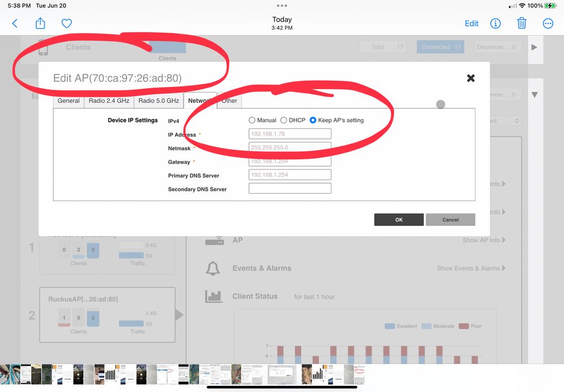Image resolution: width=564 pixels, height=392 pixels.
Task: Select the Manual IPv4 radio button
Action: pyautogui.click(x=252, y=120)
